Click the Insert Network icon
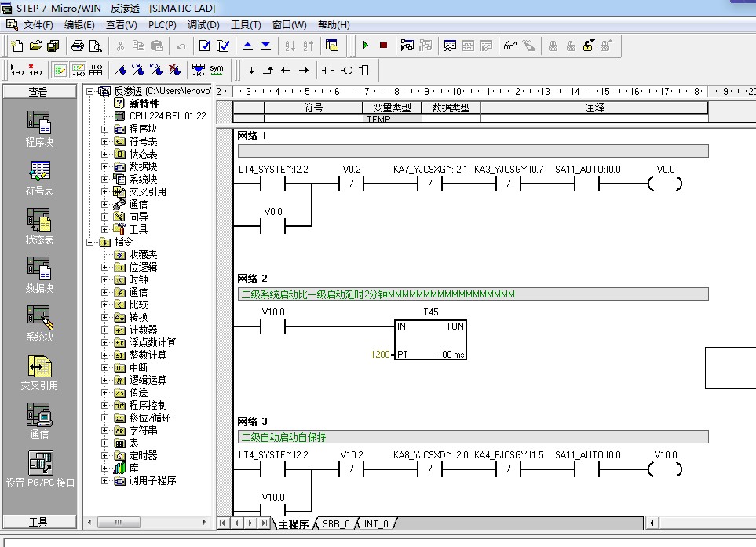 pyautogui.click(x=17, y=71)
